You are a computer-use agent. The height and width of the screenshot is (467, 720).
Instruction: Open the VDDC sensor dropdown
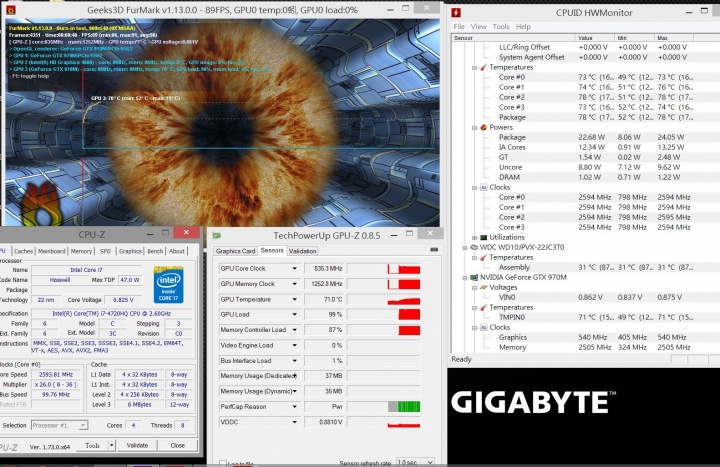(294, 422)
